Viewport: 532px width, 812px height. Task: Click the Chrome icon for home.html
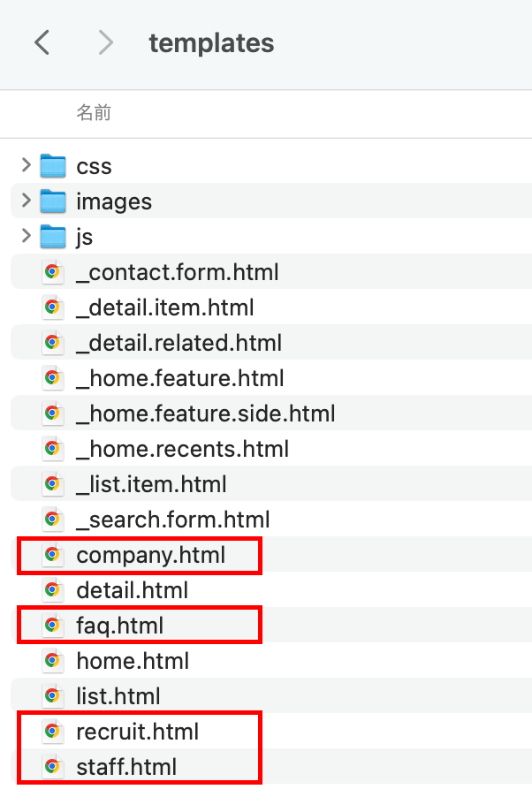(52, 661)
